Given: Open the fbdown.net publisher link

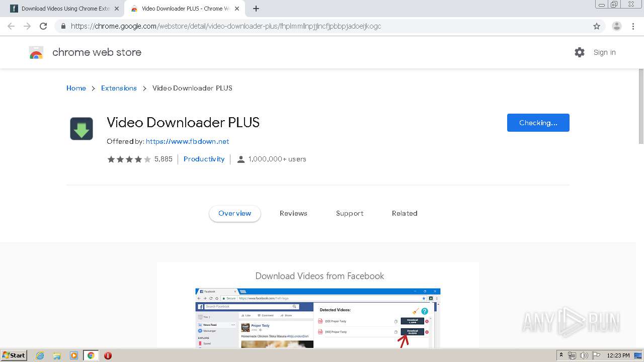Looking at the screenshot, I should point(188,141).
